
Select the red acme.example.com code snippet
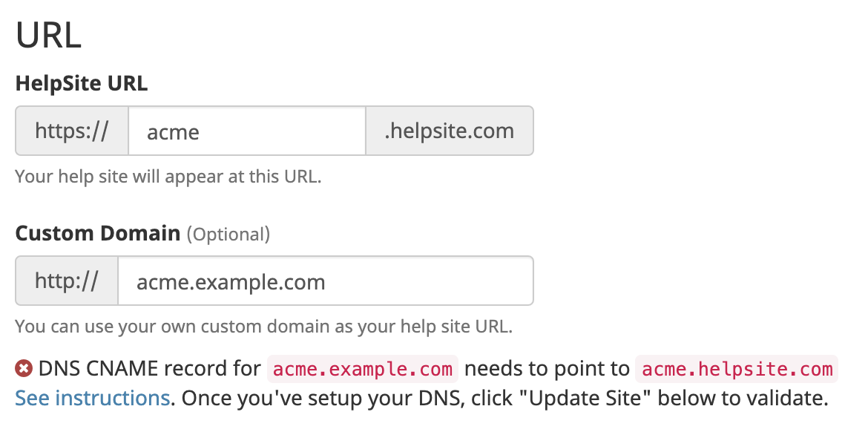[x=363, y=369]
